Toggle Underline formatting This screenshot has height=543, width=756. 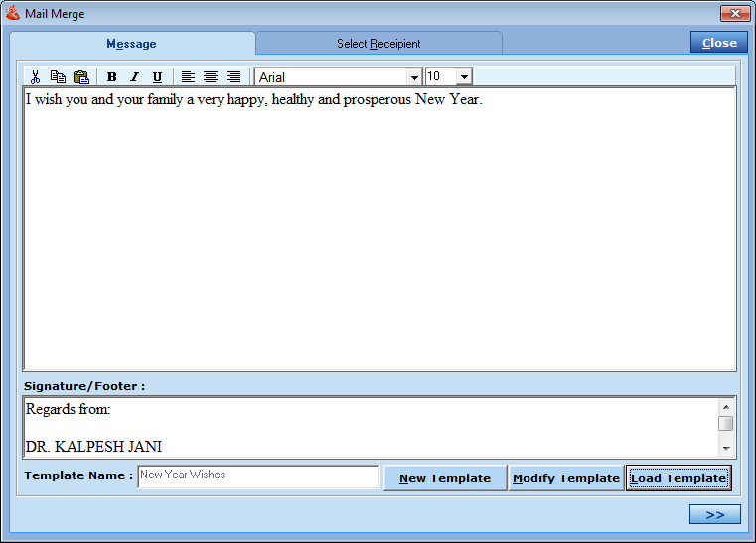(157, 77)
